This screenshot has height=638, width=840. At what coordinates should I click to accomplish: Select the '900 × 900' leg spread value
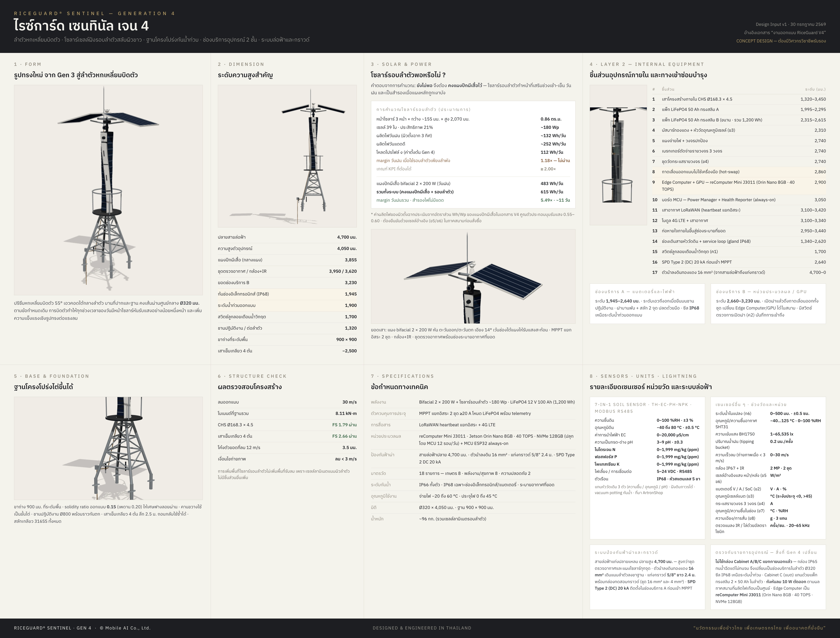click(x=346, y=339)
